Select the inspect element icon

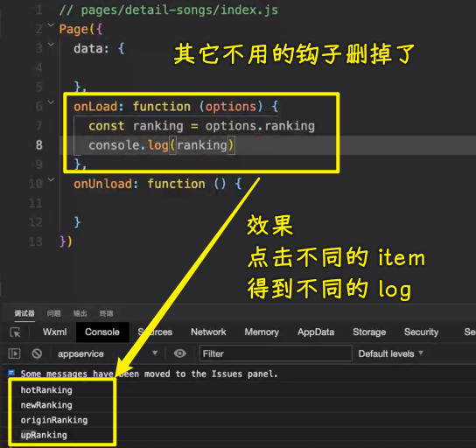pyautogui.click(x=15, y=332)
